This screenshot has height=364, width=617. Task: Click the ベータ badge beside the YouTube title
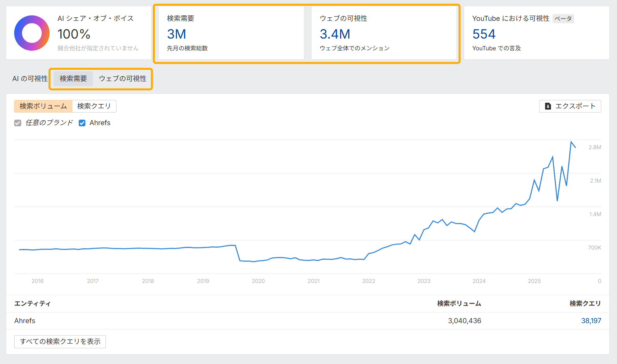563,18
